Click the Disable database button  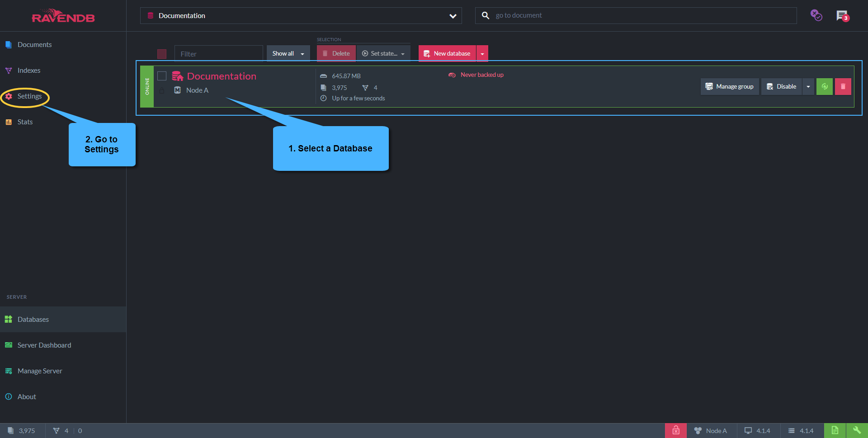782,86
